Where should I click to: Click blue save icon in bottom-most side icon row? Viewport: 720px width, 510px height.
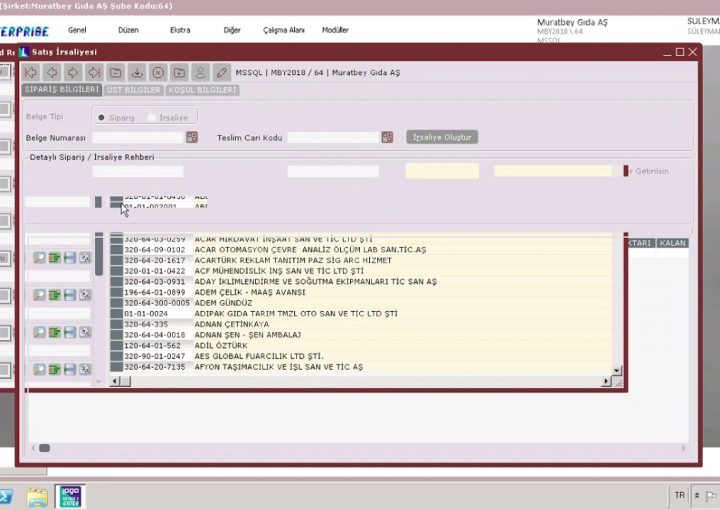coord(70,369)
